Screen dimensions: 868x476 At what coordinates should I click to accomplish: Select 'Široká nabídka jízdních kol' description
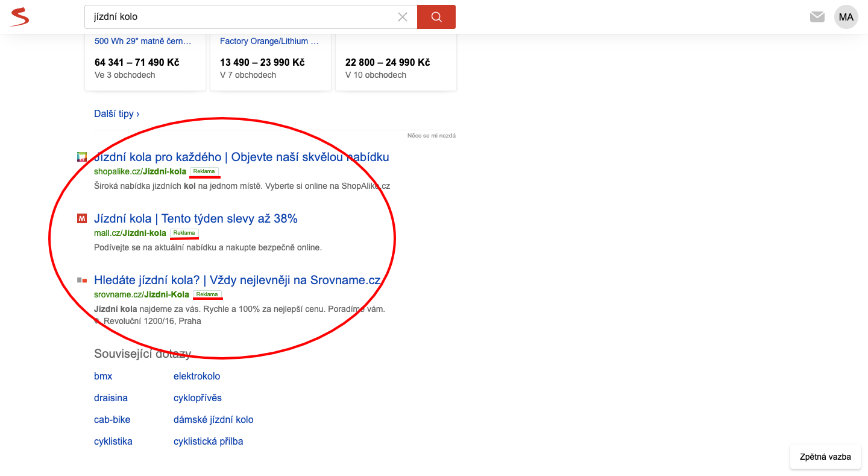(x=242, y=186)
